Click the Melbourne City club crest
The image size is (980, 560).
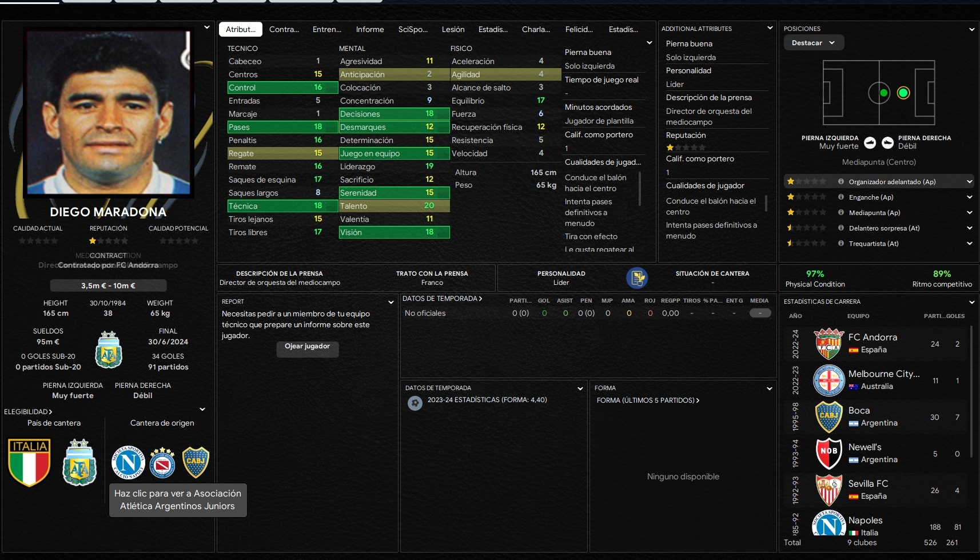point(828,380)
